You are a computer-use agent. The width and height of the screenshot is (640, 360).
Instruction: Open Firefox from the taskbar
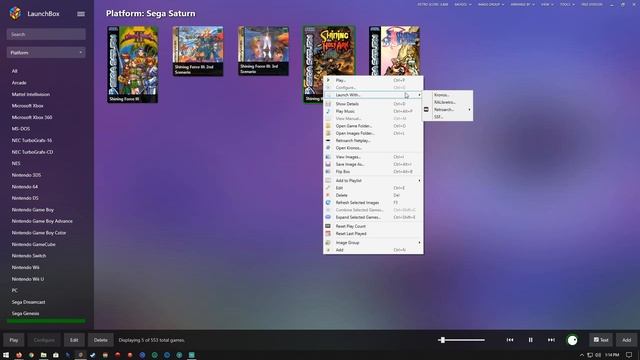click(18, 355)
